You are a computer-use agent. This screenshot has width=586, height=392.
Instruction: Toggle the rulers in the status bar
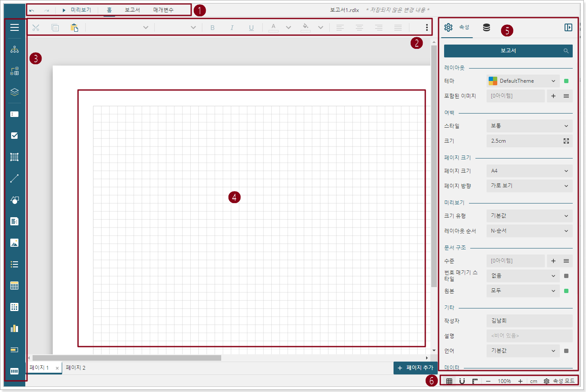[x=475, y=381]
